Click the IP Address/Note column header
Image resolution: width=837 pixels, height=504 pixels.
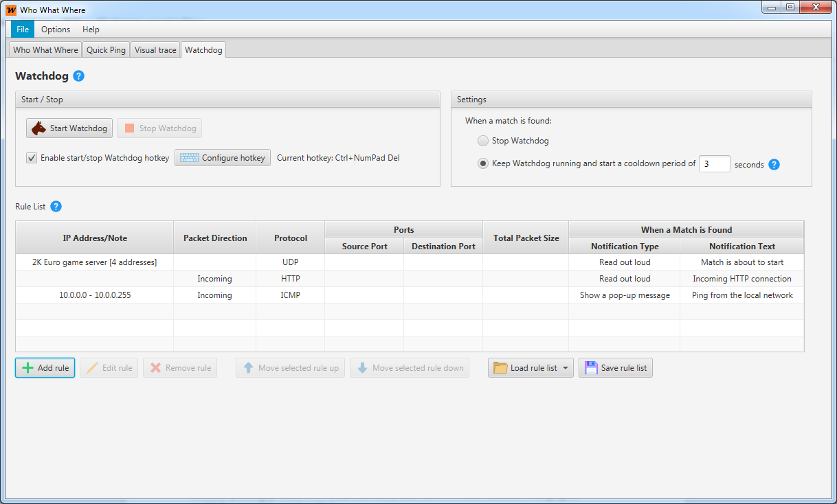95,238
